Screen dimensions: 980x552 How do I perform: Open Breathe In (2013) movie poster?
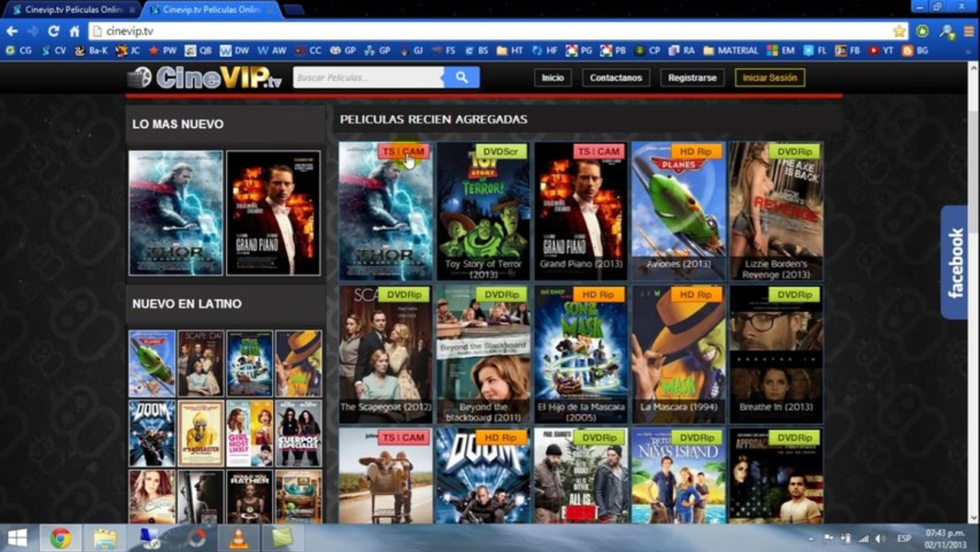pyautogui.click(x=776, y=354)
